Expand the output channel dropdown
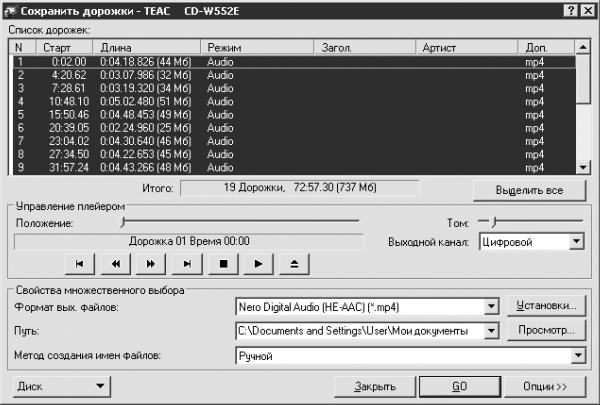 click(x=576, y=242)
